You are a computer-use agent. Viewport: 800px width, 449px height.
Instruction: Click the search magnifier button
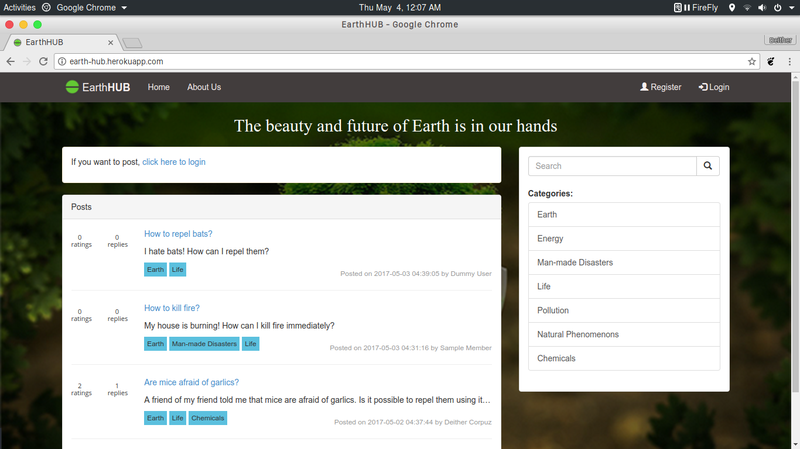pyautogui.click(x=707, y=166)
